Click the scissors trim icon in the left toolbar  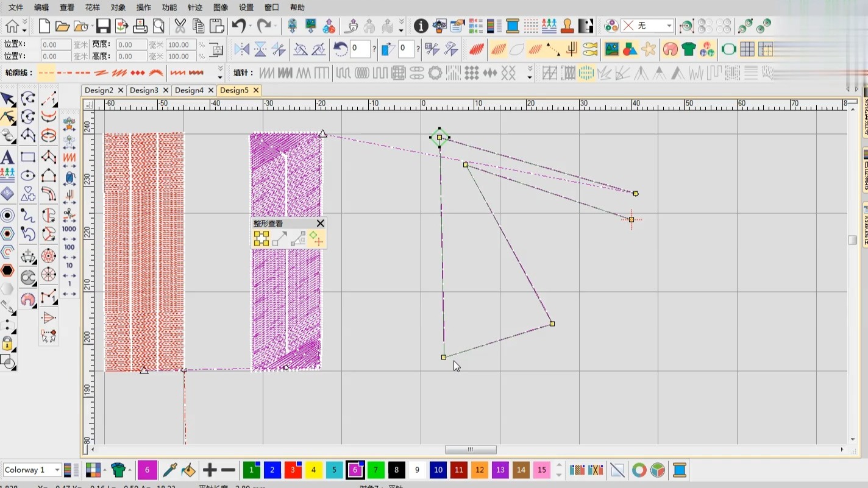(x=69, y=214)
